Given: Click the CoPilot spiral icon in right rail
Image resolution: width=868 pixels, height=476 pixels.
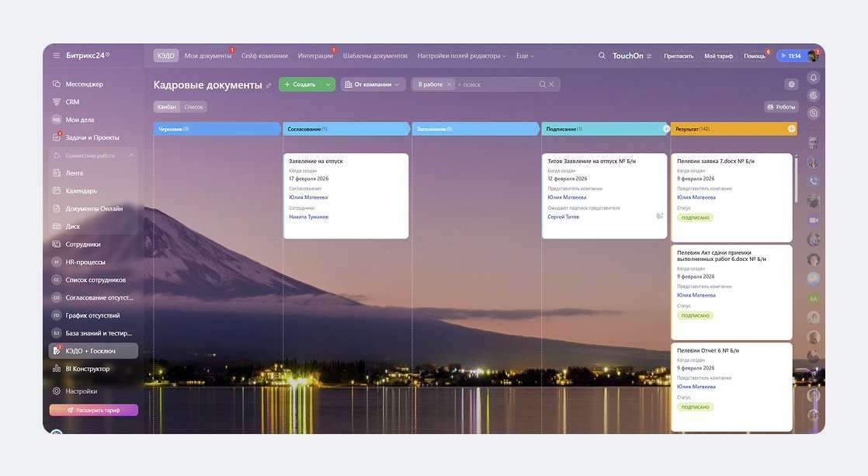Looking at the screenshot, I should [813, 96].
